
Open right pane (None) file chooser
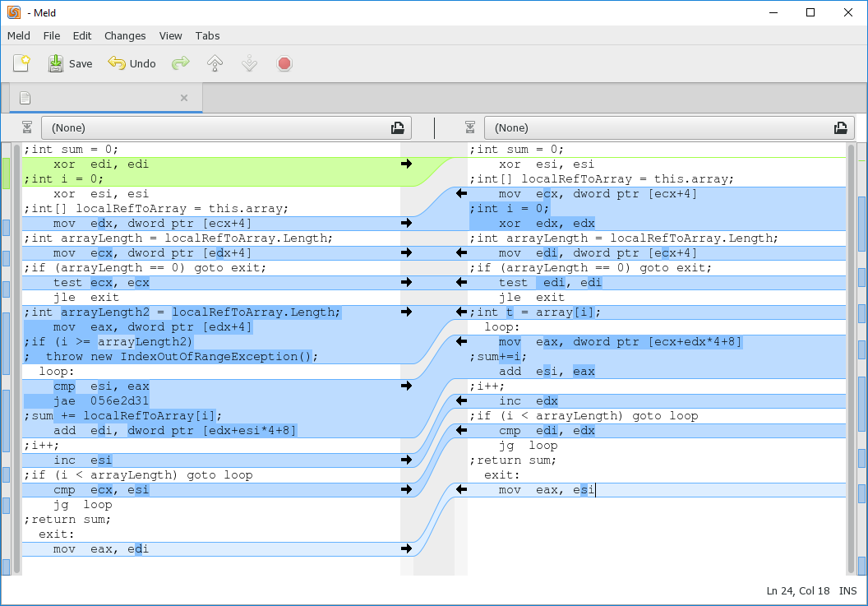(x=669, y=128)
